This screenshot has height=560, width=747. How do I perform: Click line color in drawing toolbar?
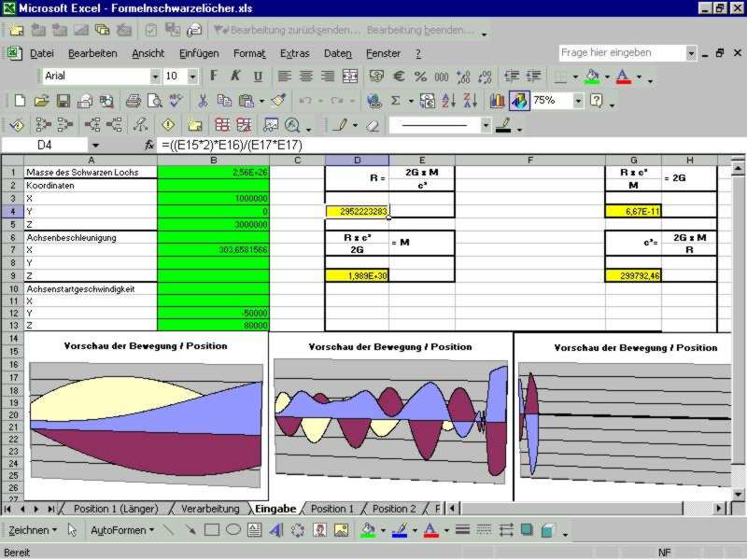pyautogui.click(x=401, y=530)
